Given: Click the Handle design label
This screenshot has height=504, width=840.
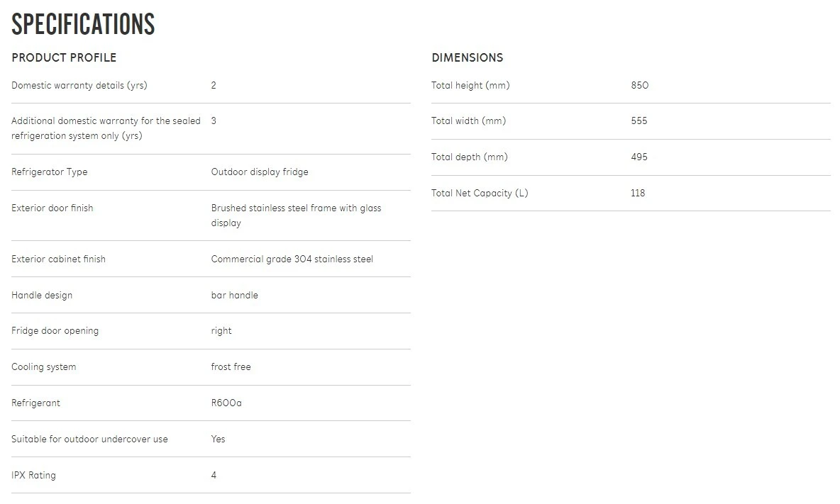Looking at the screenshot, I should coord(42,296).
